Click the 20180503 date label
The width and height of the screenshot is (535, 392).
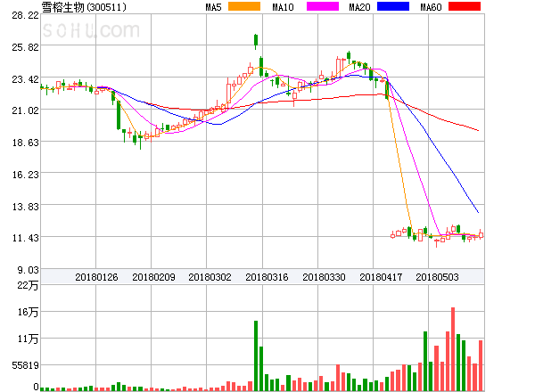point(437,277)
